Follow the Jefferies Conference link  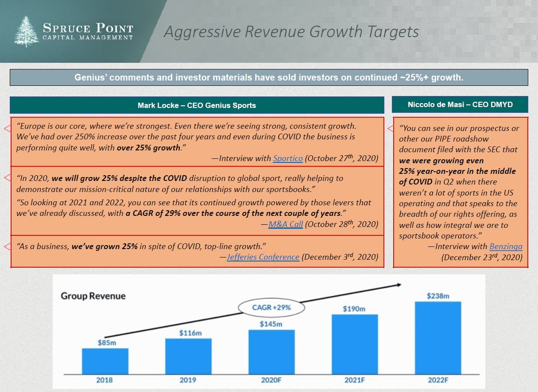click(263, 257)
